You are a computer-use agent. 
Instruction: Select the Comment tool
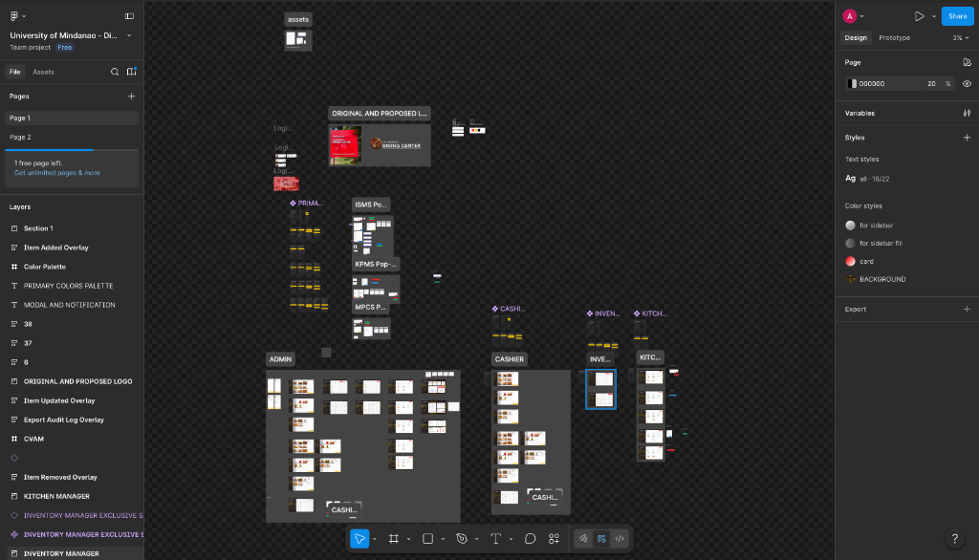pyautogui.click(x=530, y=539)
